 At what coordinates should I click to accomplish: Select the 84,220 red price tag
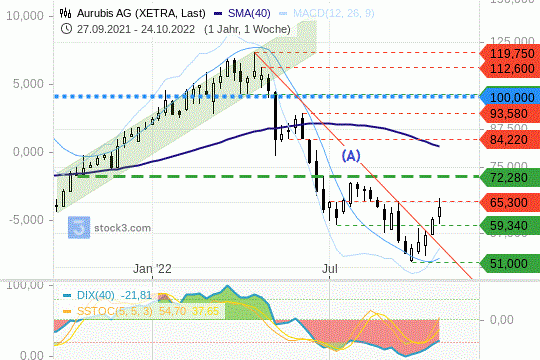pos(510,140)
